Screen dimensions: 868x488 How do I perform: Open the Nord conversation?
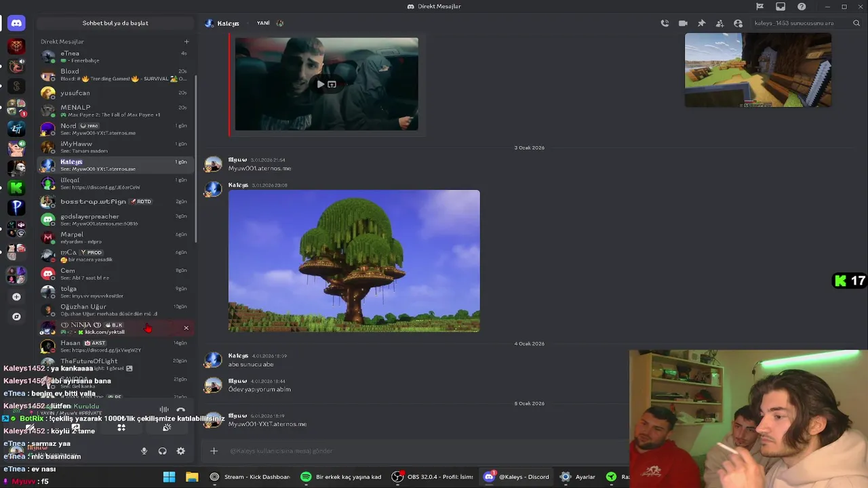click(115, 129)
